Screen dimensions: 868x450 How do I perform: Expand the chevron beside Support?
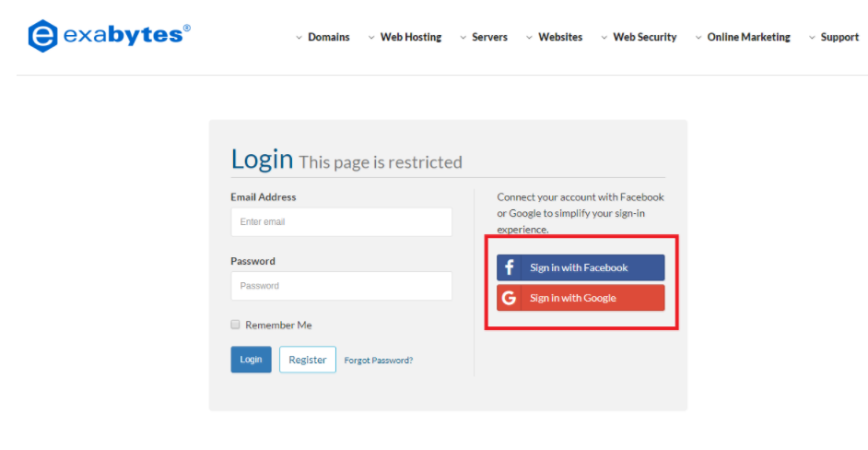pos(812,38)
